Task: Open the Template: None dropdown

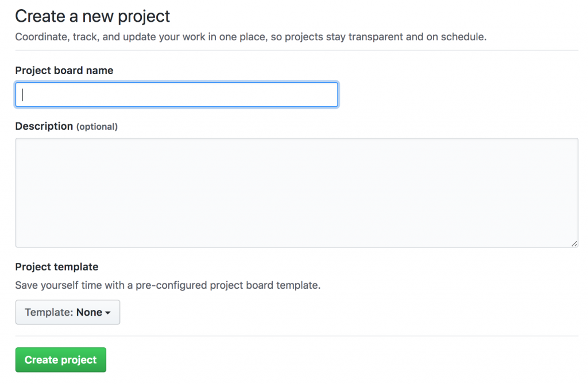Action: 68,312
